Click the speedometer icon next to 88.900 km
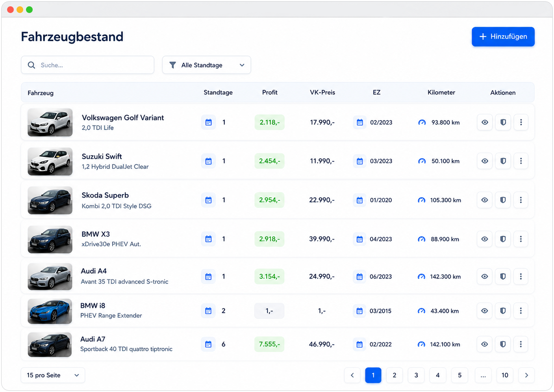 coord(422,239)
